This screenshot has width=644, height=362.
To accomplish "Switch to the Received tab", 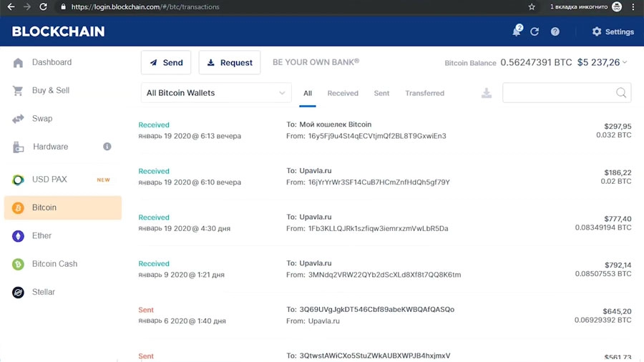I will click(x=343, y=93).
